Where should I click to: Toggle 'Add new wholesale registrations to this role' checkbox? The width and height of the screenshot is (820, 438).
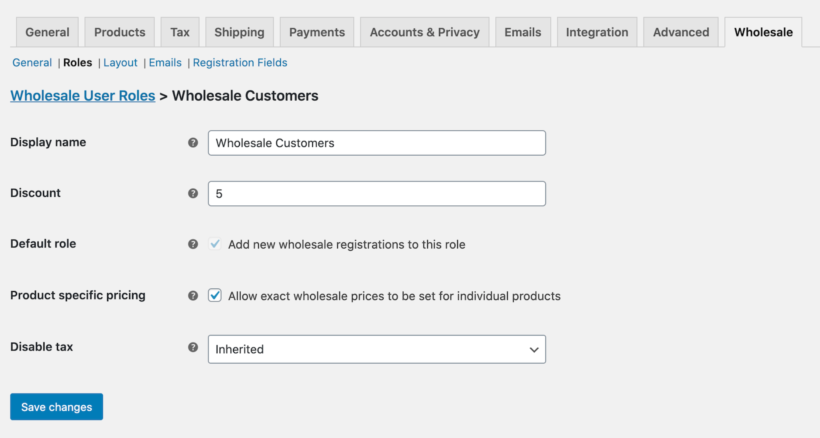click(x=214, y=244)
